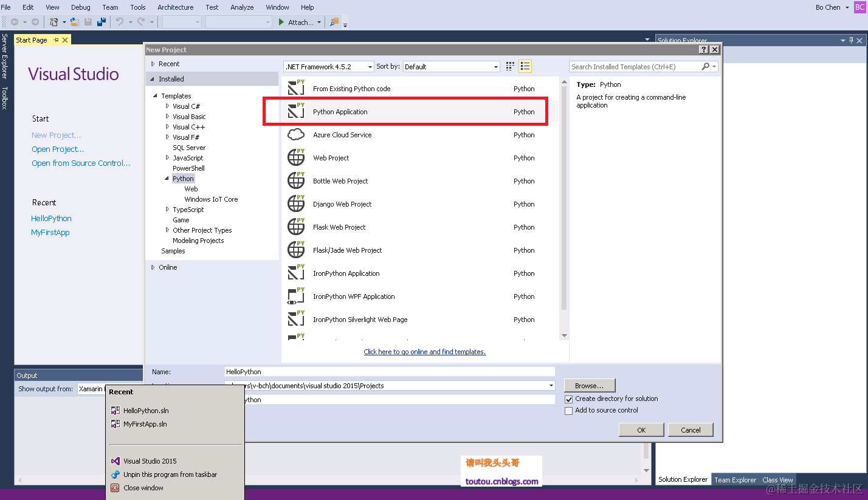This screenshot has height=500, width=868.
Task: Open HelloPython.sln from the jump list
Action: point(146,411)
